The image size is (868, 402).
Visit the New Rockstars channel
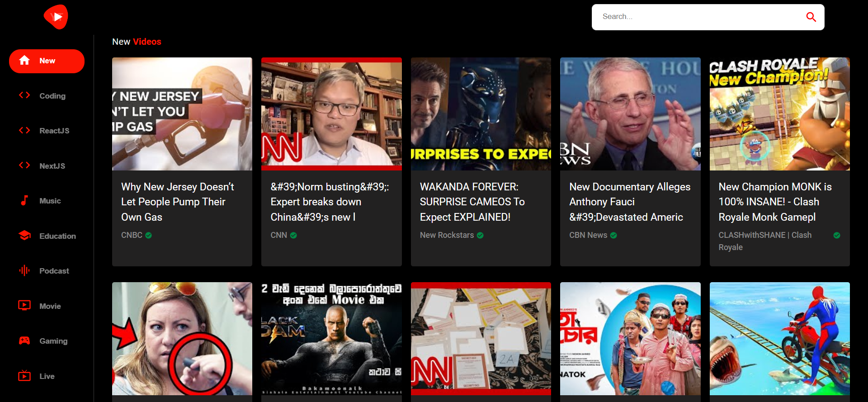[x=447, y=235]
